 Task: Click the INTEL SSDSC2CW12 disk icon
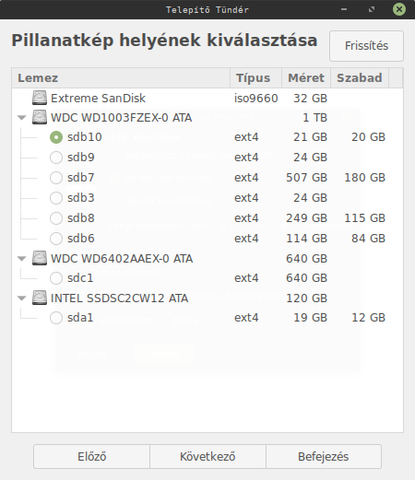point(39,298)
